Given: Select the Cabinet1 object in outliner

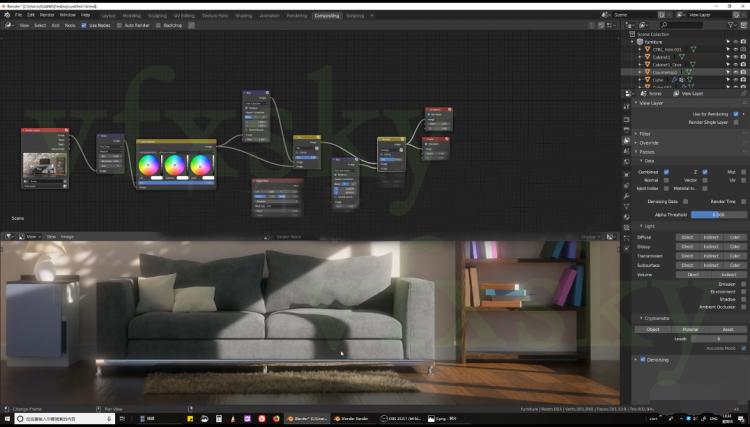Looking at the screenshot, I should point(662,57).
